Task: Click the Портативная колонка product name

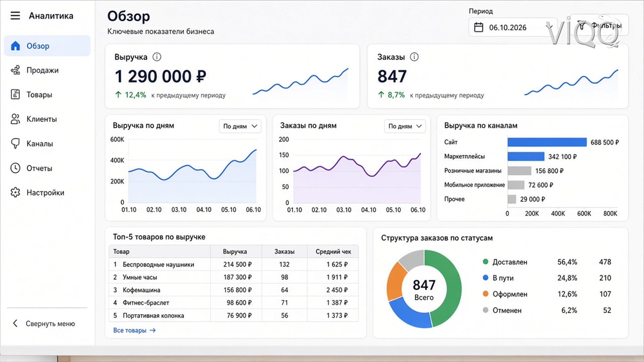Action: coord(153,315)
